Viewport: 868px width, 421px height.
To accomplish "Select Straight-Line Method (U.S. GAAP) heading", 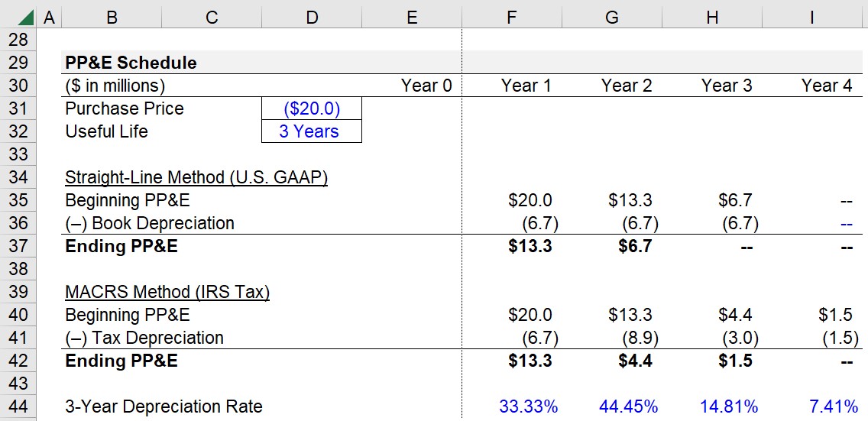I will click(x=196, y=177).
